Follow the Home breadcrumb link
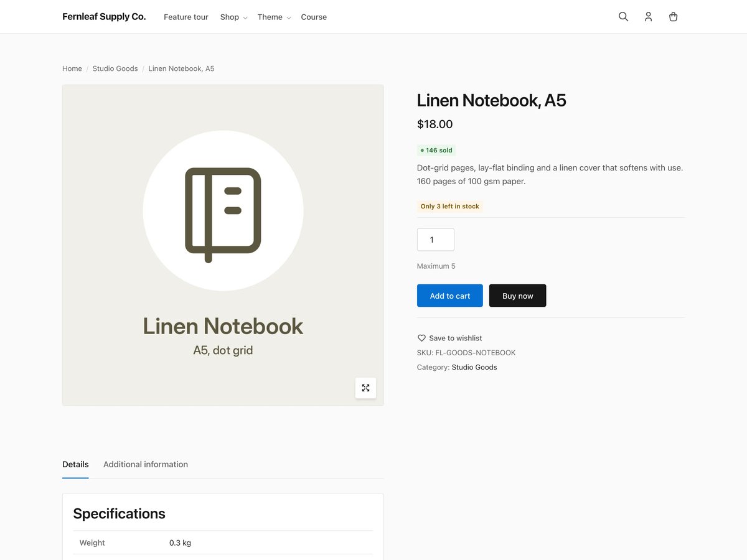Viewport: 747px width, 560px height. click(x=72, y=68)
